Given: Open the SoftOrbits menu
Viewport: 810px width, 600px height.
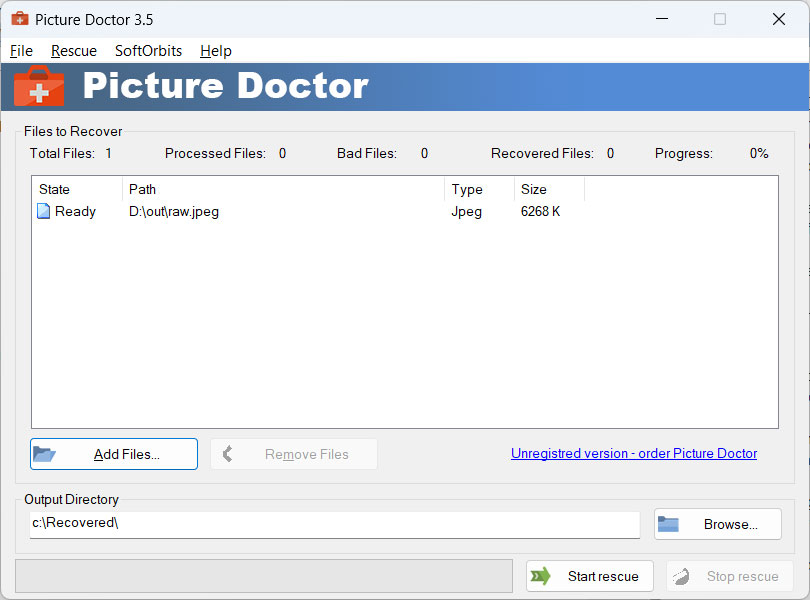Looking at the screenshot, I should [148, 51].
